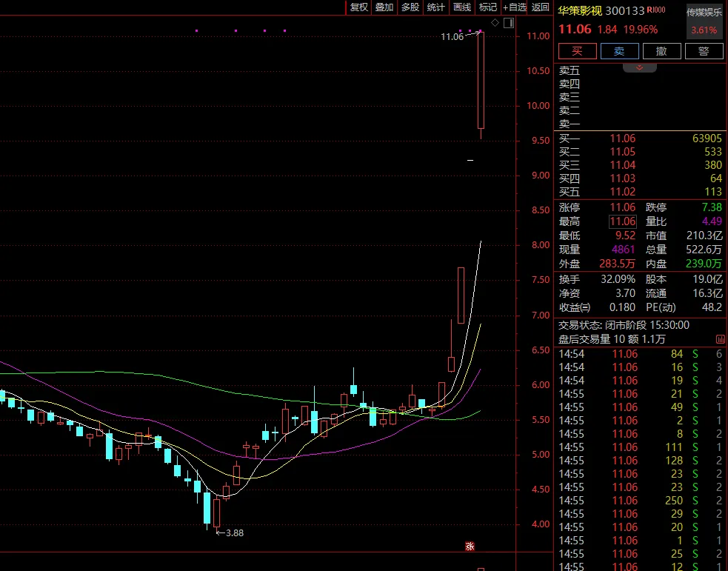Click the 交易状态 闭市阶段 status line

click(624, 325)
